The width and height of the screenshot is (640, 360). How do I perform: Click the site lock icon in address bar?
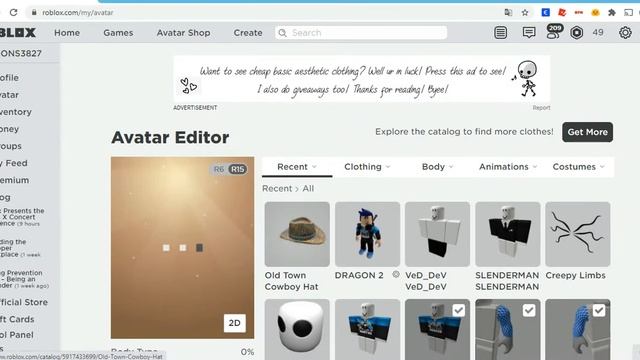(34, 13)
